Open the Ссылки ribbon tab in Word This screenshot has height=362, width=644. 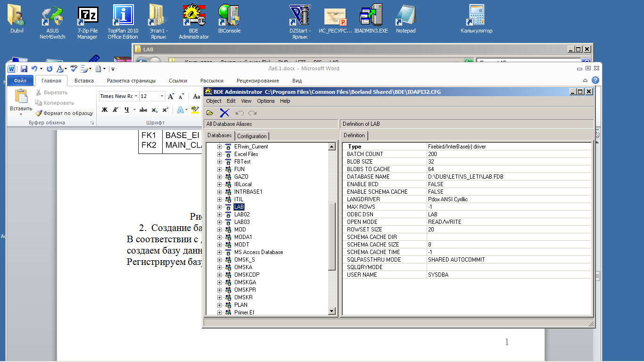tap(178, 81)
